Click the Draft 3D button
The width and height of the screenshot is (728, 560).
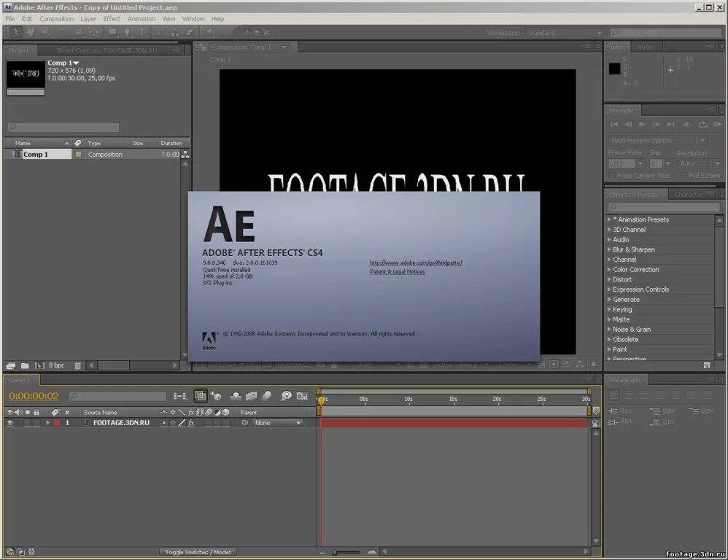point(216,396)
